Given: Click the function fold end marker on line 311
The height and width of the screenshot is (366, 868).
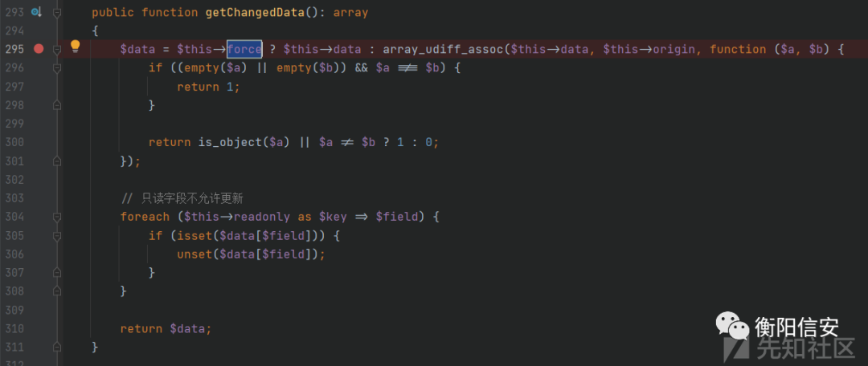Looking at the screenshot, I should [x=56, y=348].
